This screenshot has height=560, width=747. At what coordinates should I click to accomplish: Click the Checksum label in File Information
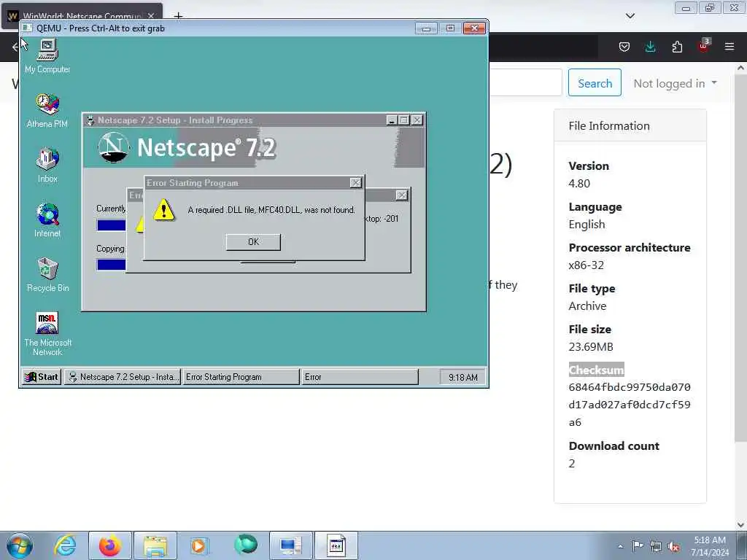pyautogui.click(x=596, y=370)
